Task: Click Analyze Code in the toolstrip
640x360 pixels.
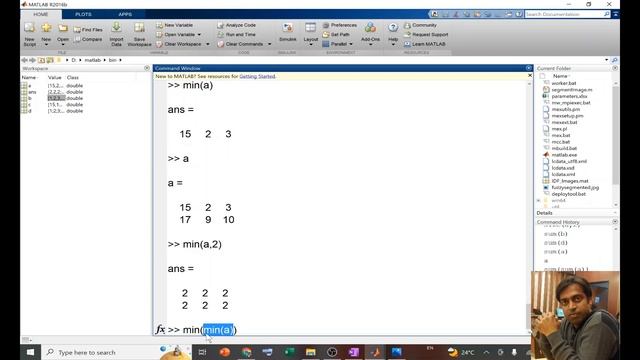Action: (x=237, y=25)
